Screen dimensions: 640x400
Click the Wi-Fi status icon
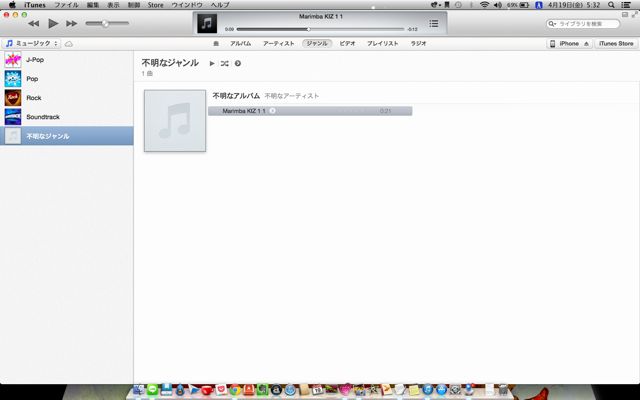[484, 5]
